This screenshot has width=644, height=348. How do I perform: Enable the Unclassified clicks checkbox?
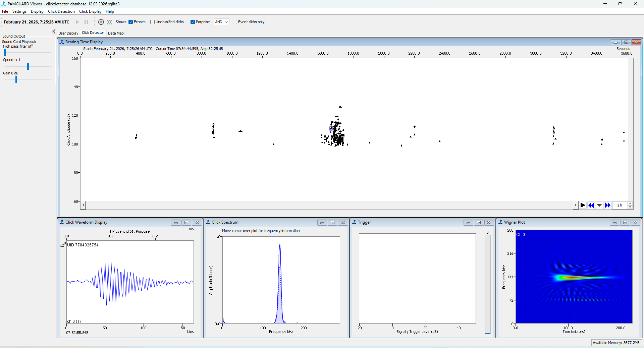[152, 22]
